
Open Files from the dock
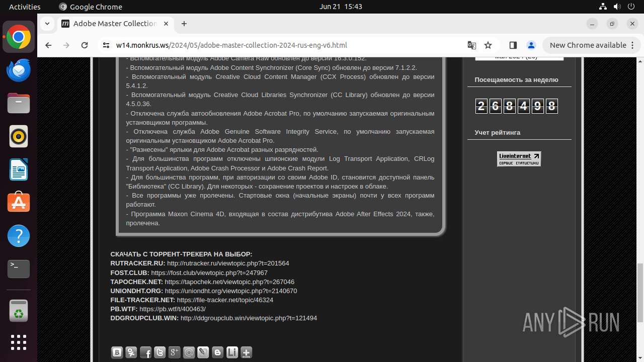[x=19, y=103]
